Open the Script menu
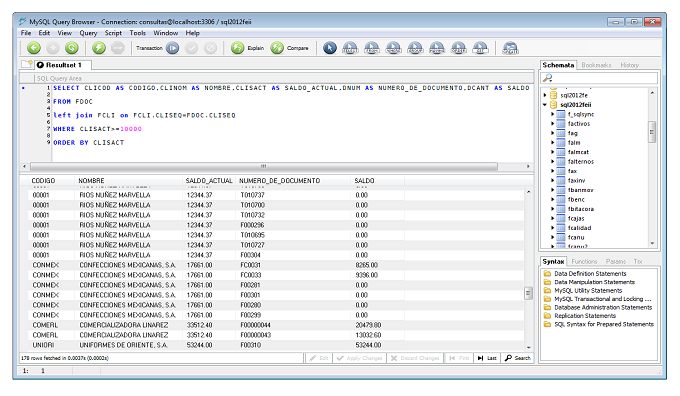Screen dimensions: 680x396 coord(113,33)
